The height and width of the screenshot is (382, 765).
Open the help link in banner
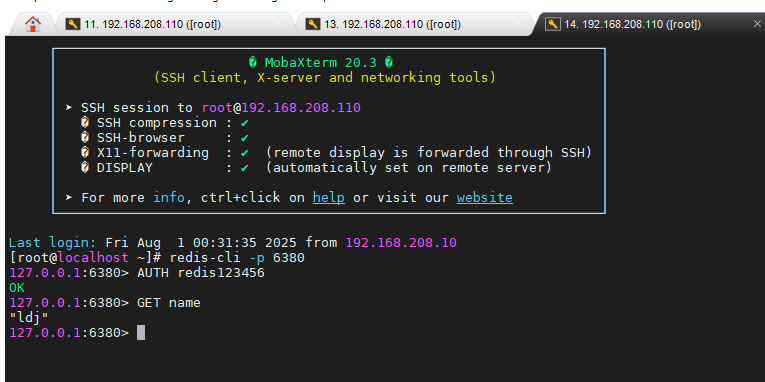coord(328,198)
